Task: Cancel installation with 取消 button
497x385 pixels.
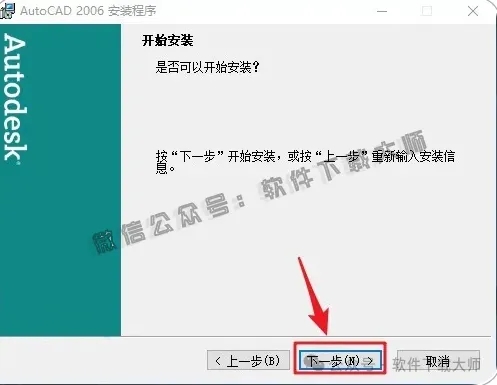Action: pos(438,360)
